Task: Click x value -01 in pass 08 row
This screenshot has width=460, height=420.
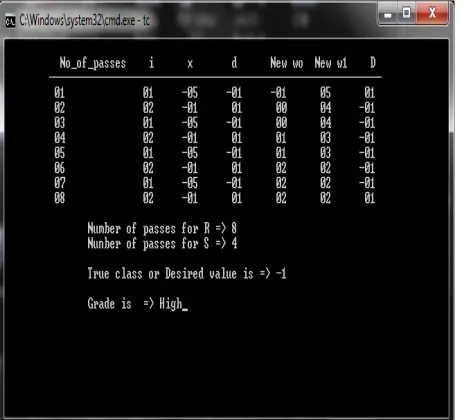Action: pos(190,198)
